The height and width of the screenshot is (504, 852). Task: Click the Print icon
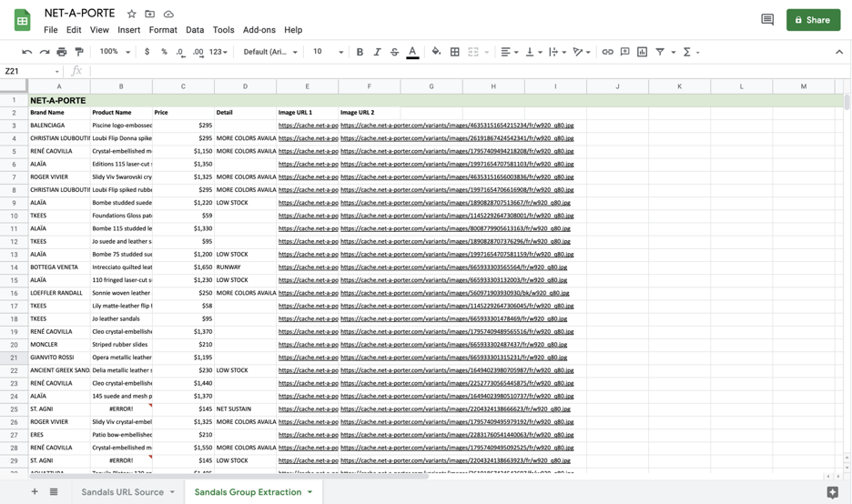(x=62, y=52)
